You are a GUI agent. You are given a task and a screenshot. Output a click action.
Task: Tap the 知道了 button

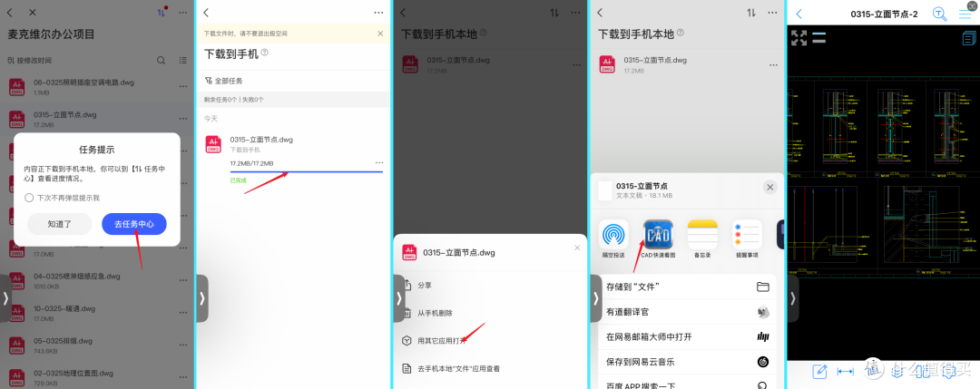tap(60, 224)
